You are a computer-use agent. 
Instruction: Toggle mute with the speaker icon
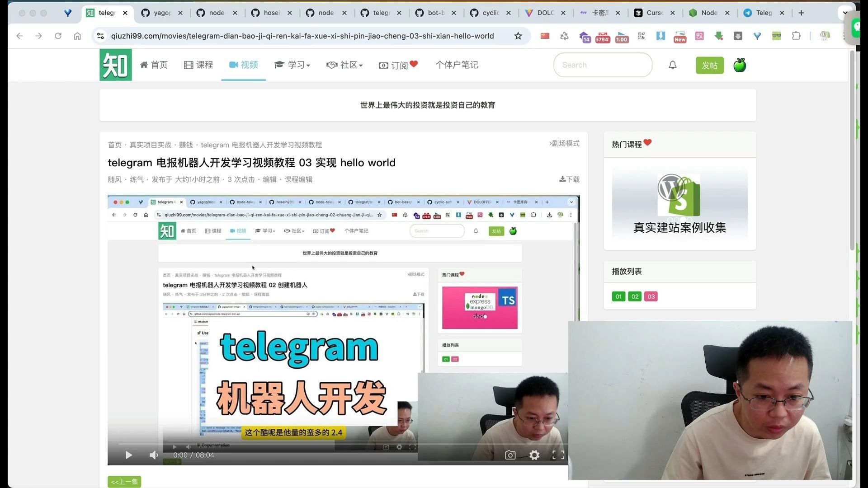click(x=154, y=455)
